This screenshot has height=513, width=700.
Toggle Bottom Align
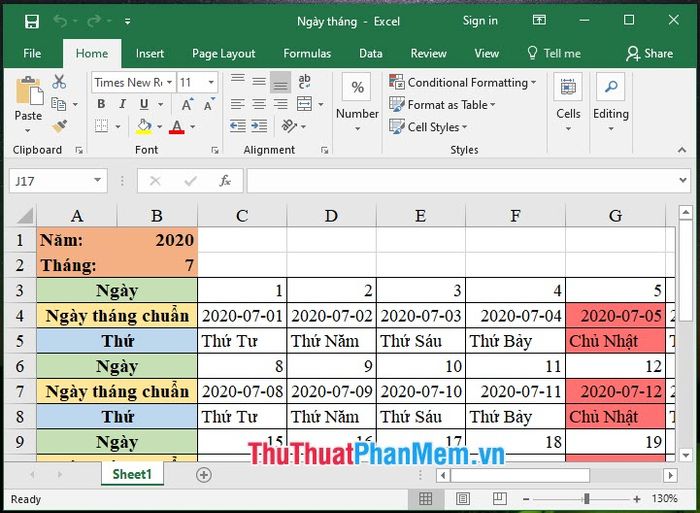(x=280, y=82)
